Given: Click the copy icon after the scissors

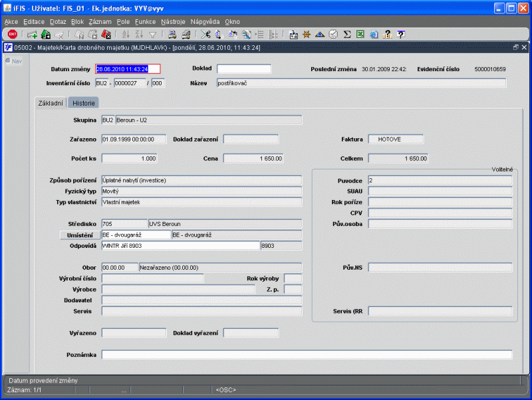Looking at the screenshot, I should pyautogui.click(x=219, y=35).
